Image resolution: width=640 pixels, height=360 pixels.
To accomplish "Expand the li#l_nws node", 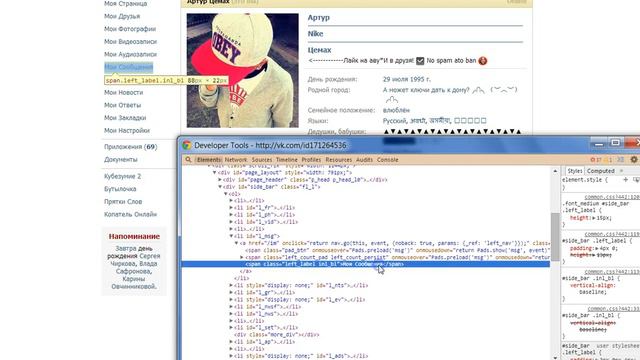I will pyautogui.click(x=231, y=314).
